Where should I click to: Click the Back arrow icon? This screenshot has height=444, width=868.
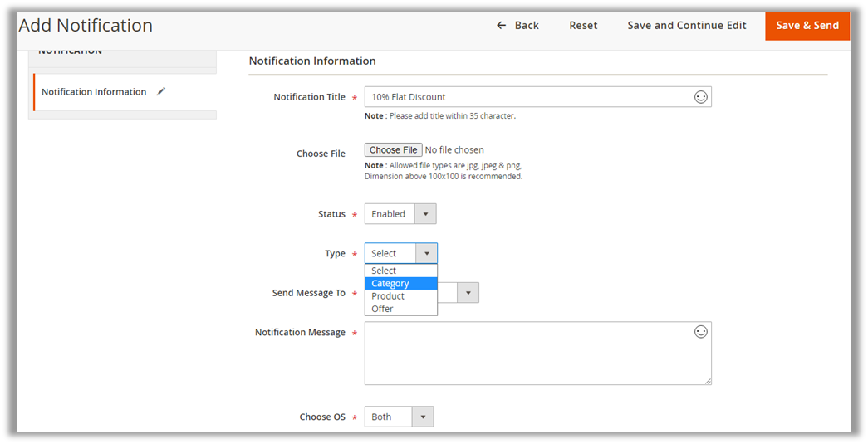pos(501,26)
